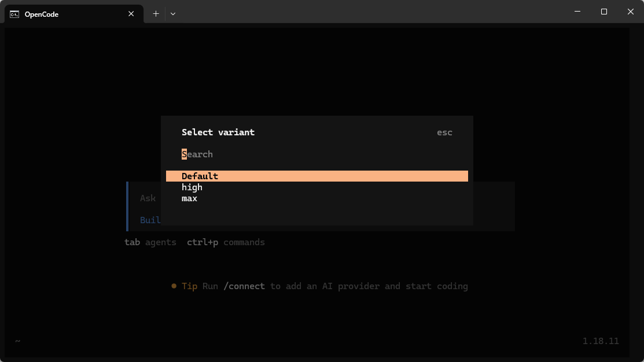644x362 pixels.
Task: Switch to the OpenCode terminal tab
Action: [74, 14]
